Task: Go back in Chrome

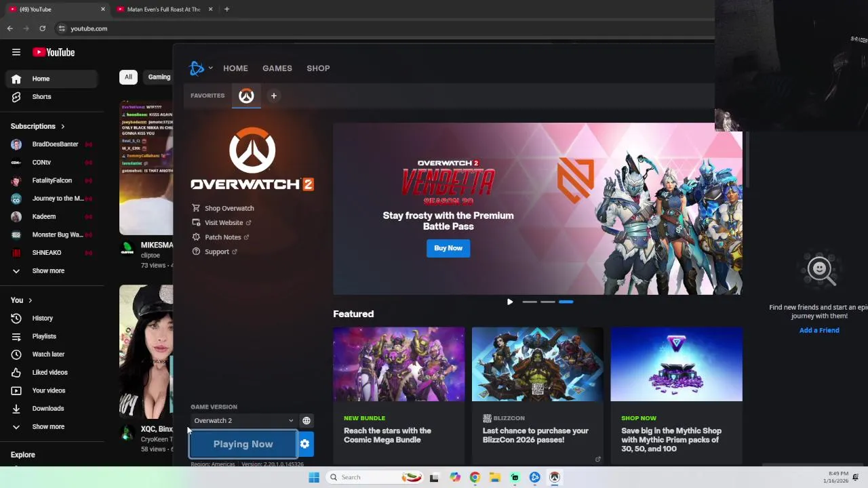Action: point(9,28)
